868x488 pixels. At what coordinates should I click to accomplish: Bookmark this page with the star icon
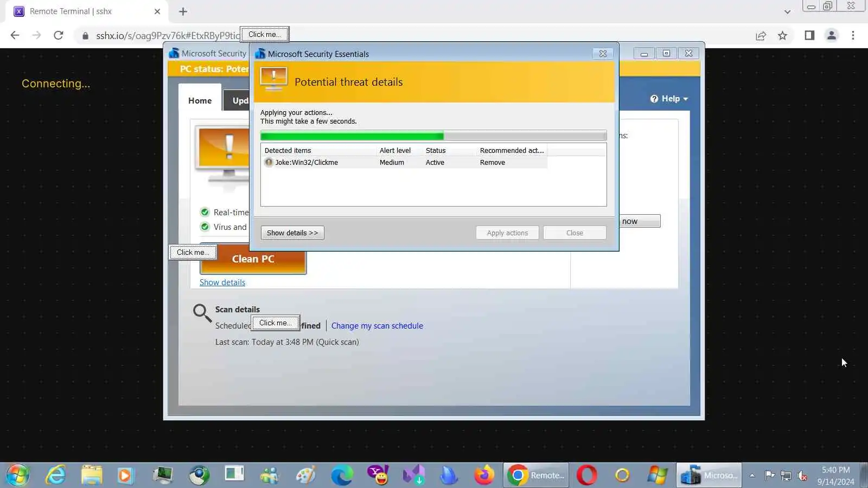click(782, 35)
